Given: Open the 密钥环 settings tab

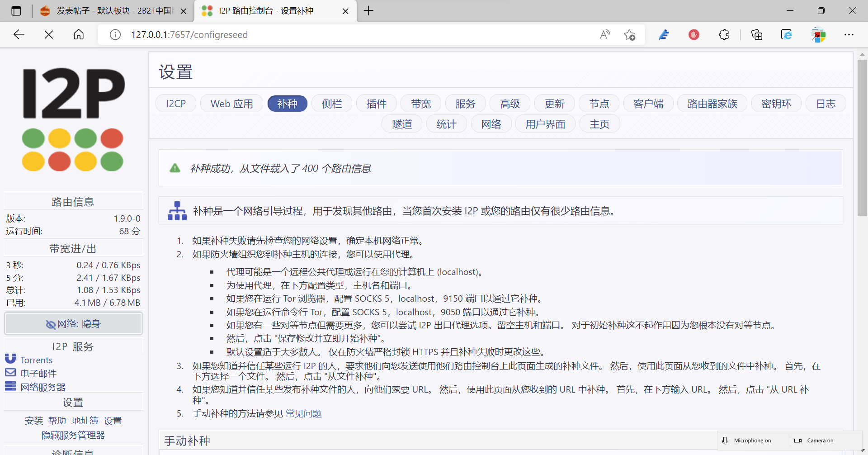Looking at the screenshot, I should click(776, 104).
